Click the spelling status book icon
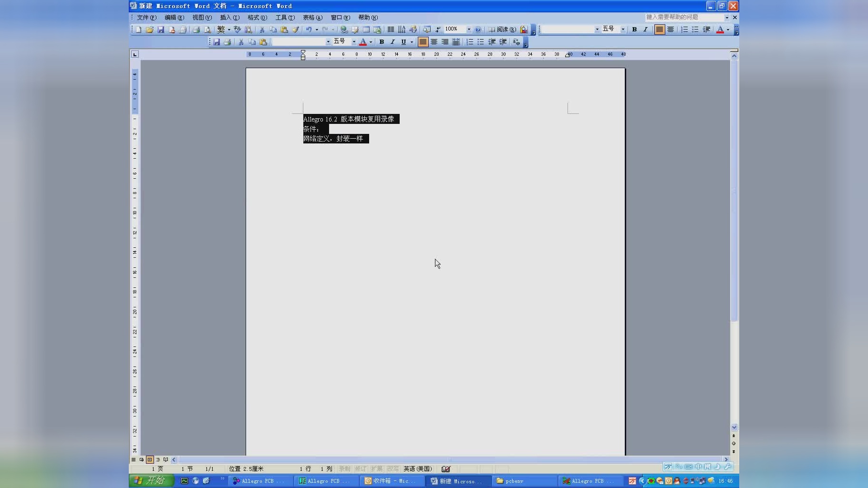 [446, 469]
